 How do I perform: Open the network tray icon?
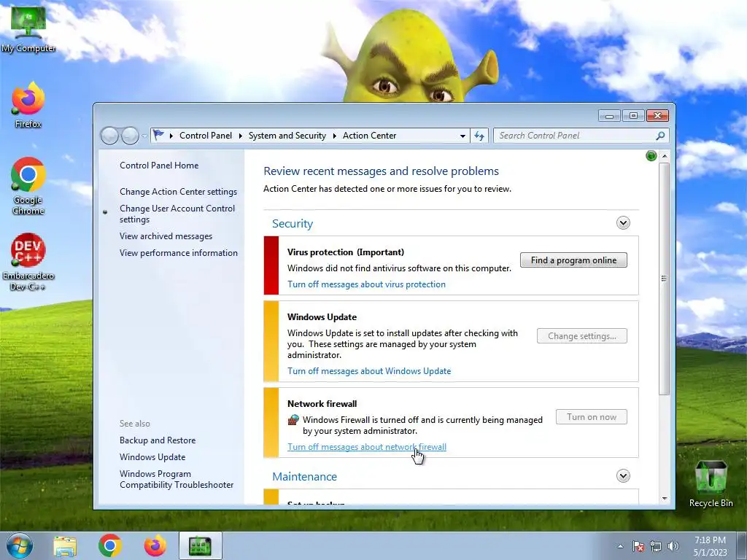656,546
